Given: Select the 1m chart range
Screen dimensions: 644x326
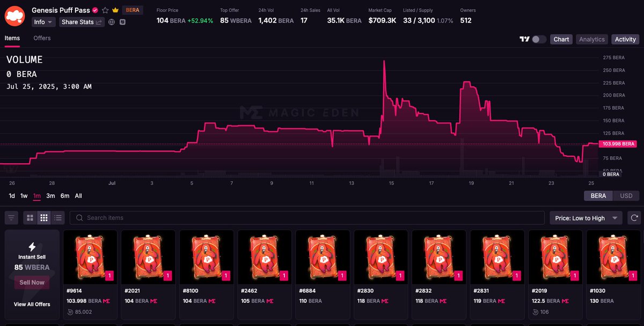Looking at the screenshot, I should pos(37,196).
